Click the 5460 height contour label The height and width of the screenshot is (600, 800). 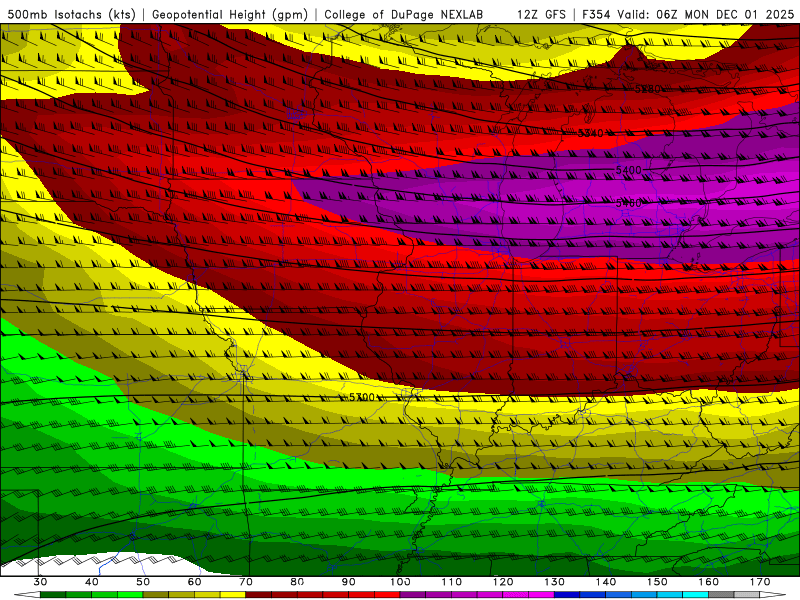pyautogui.click(x=629, y=203)
